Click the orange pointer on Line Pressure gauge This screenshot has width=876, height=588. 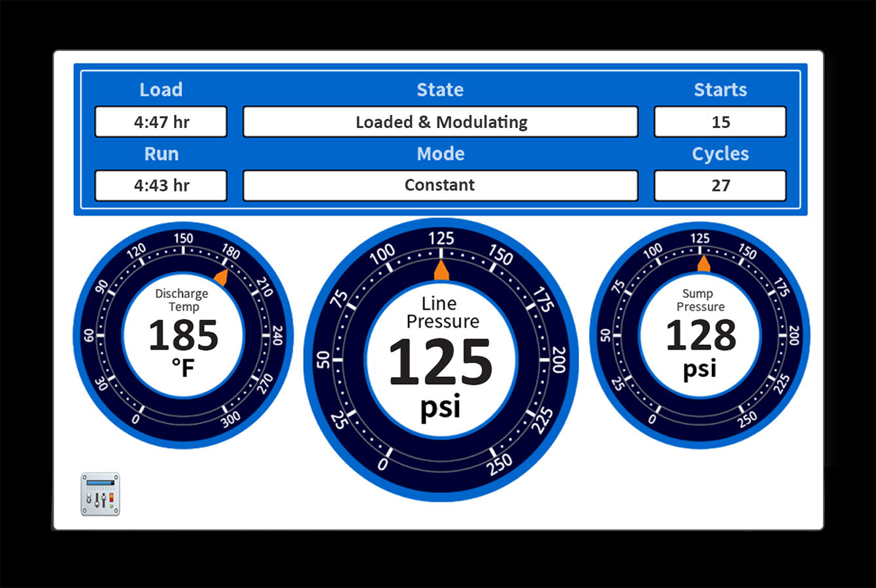point(441,270)
